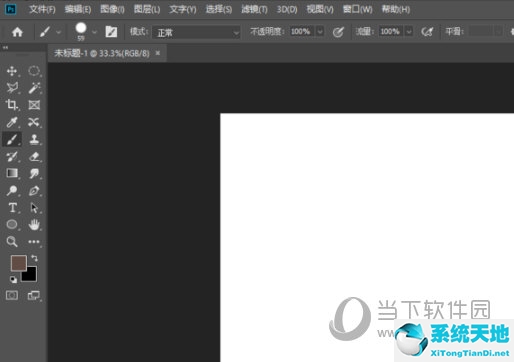This screenshot has width=514, height=362.
Task: Click the 流量 flow label
Action: [x=365, y=32]
